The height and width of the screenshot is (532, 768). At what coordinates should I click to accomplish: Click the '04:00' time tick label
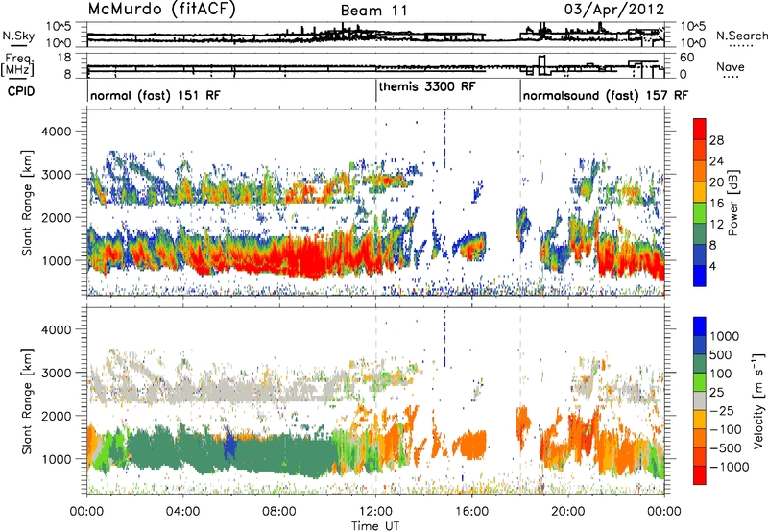tap(182, 511)
